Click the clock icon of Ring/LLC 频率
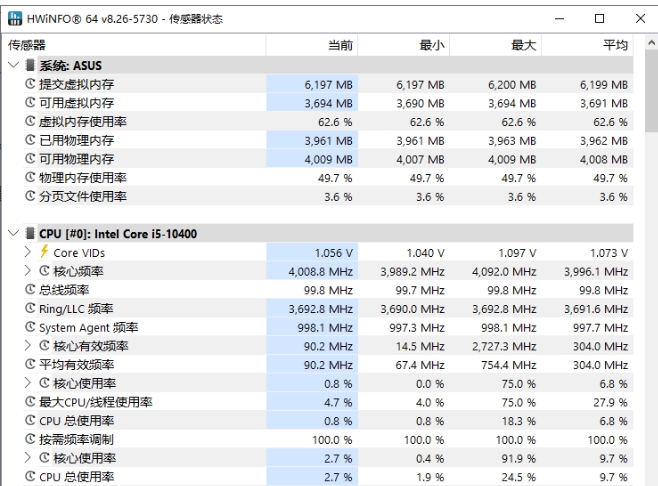The height and width of the screenshot is (486, 658). [30, 308]
